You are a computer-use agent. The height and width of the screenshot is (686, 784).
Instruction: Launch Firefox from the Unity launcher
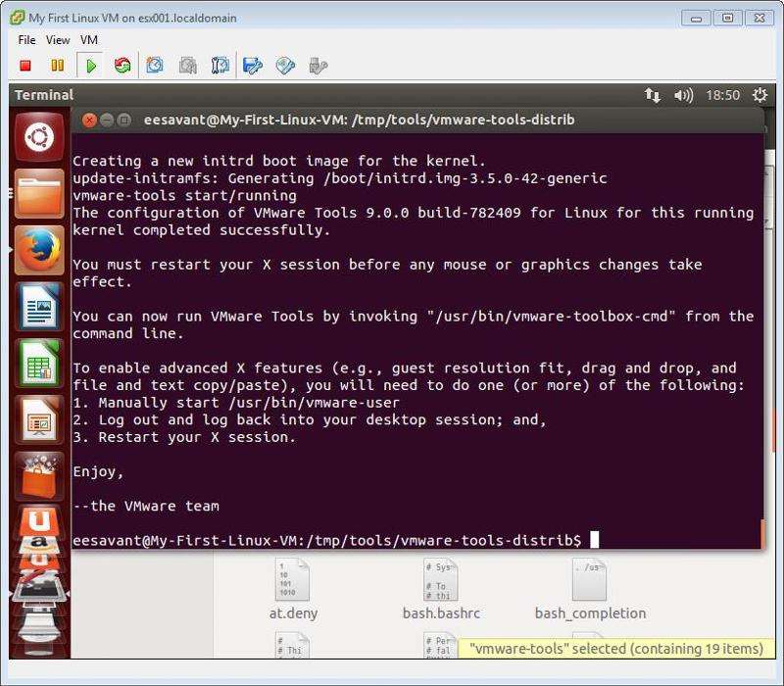(x=39, y=250)
